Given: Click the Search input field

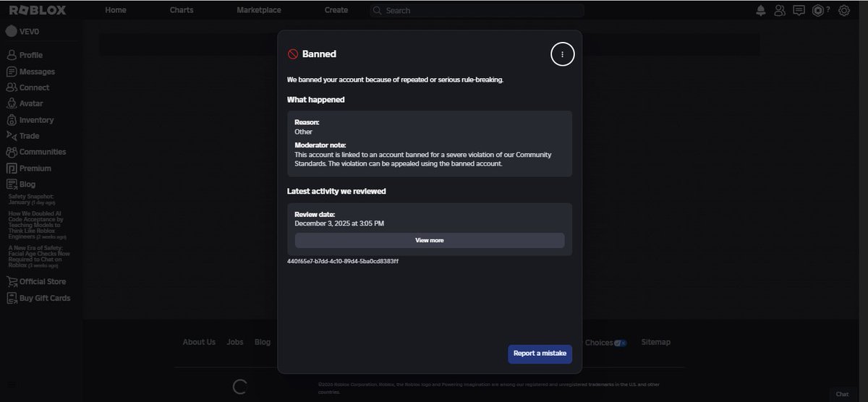Looking at the screenshot, I should pos(477,11).
